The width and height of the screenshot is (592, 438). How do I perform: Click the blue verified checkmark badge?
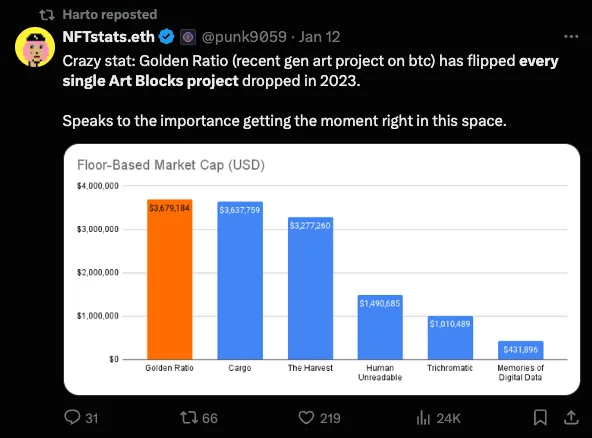(x=166, y=37)
